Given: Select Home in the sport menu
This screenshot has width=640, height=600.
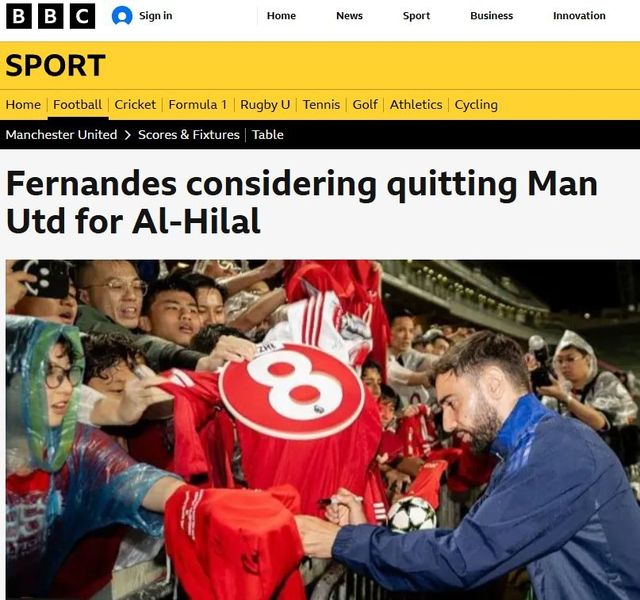Looking at the screenshot, I should (x=23, y=104).
